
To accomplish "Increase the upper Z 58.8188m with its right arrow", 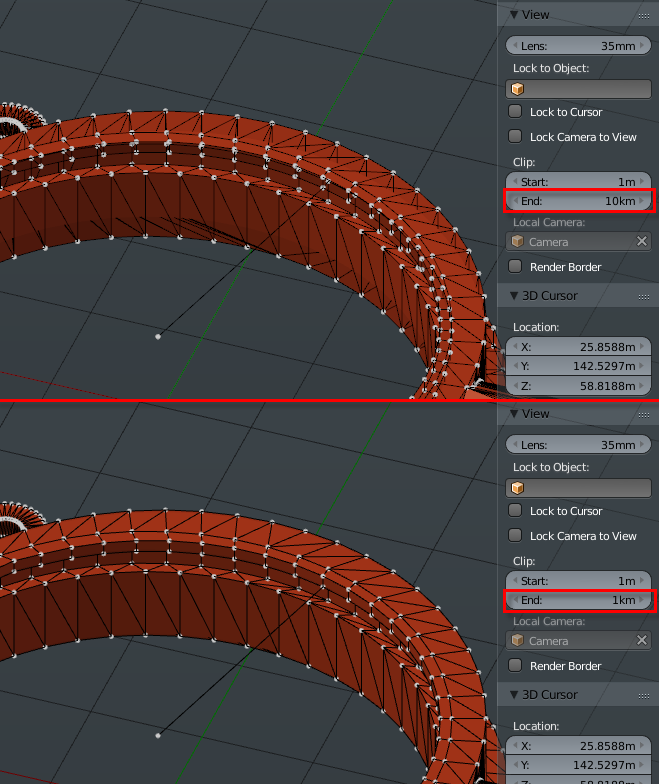I will (642, 386).
